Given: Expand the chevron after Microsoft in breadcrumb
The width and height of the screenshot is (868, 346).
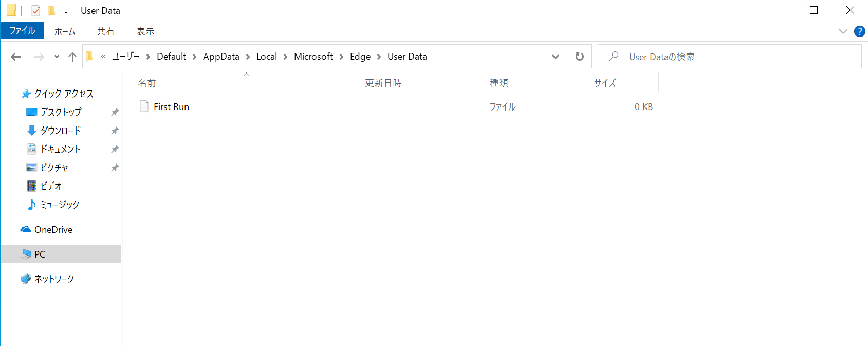Looking at the screenshot, I should pos(341,57).
